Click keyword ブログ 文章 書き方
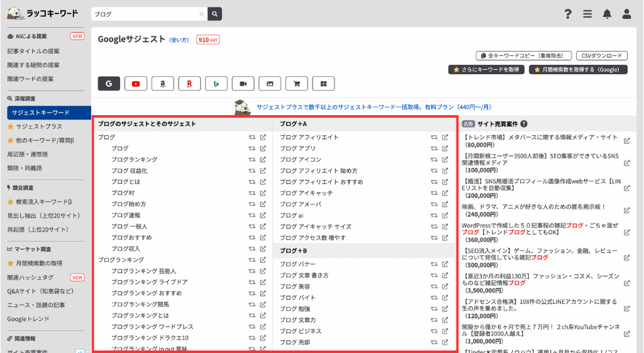The width and height of the screenshot is (644, 353). click(x=304, y=276)
